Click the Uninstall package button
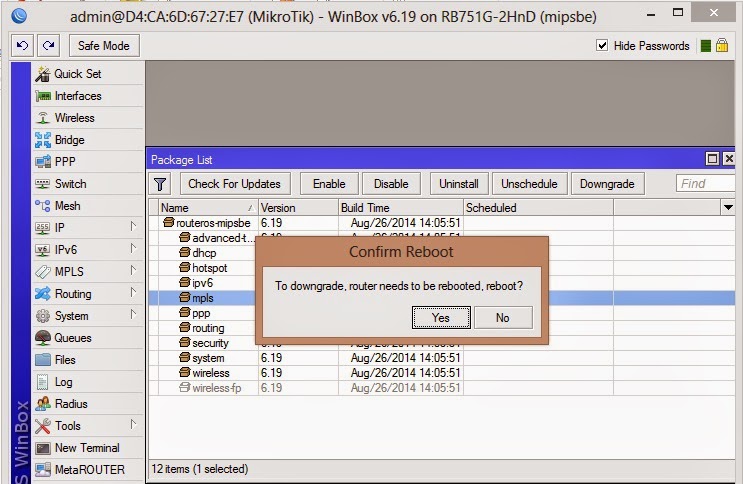 pos(459,184)
